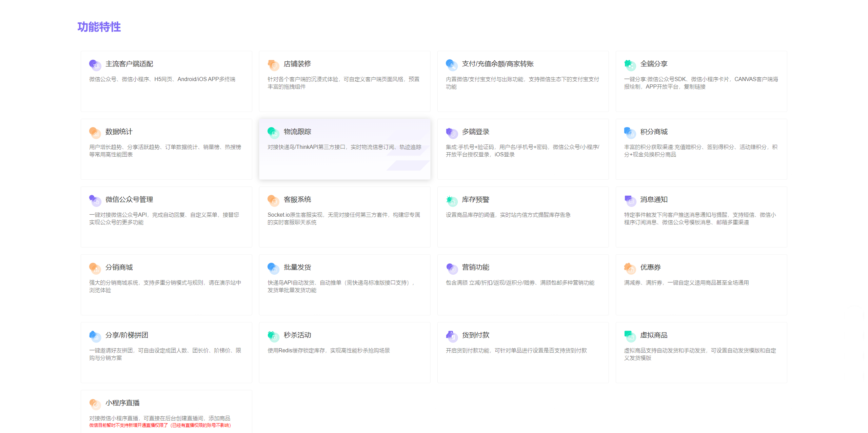Click description starting 包含满额 立减/折扣
868x433 pixels.
click(x=520, y=282)
